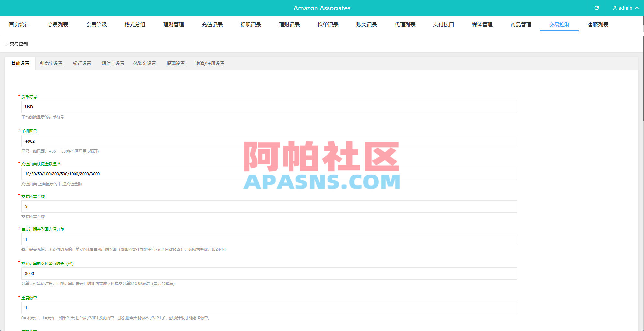Open the 首页统计 menu
This screenshot has height=331, width=644.
point(19,25)
